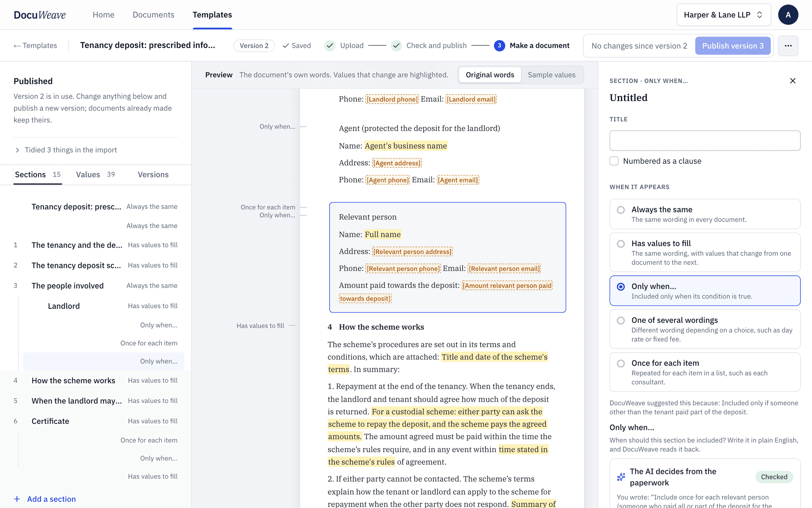Screen dimensions: 812x508
Task: Open the Version 2 pill
Action: click(254, 45)
